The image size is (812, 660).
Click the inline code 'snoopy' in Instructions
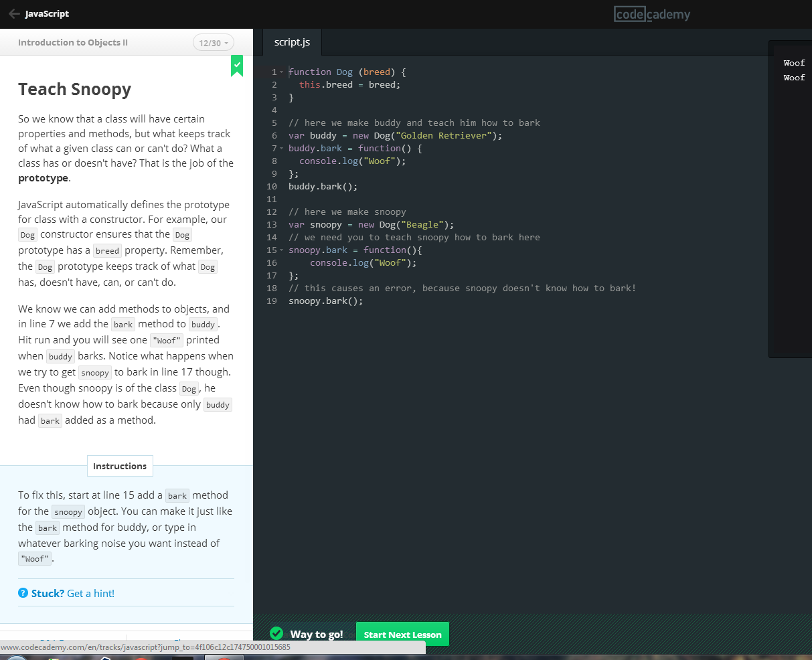pos(68,512)
